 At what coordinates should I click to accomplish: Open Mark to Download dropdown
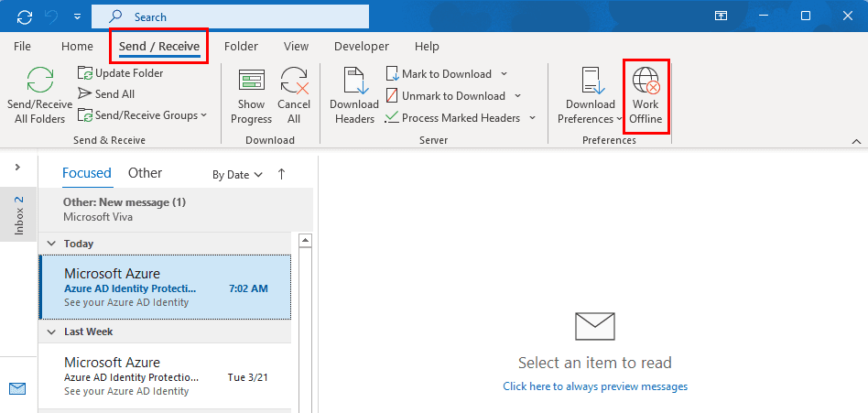(505, 73)
